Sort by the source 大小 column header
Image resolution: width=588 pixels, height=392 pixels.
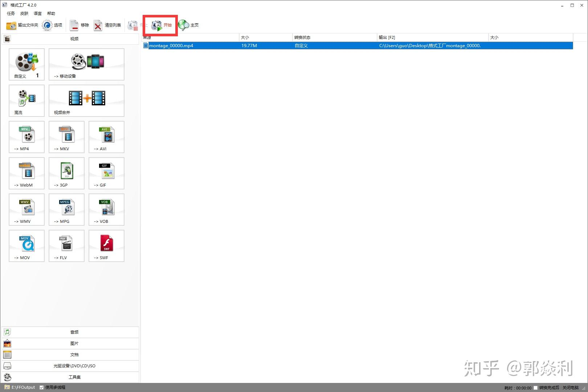point(266,37)
